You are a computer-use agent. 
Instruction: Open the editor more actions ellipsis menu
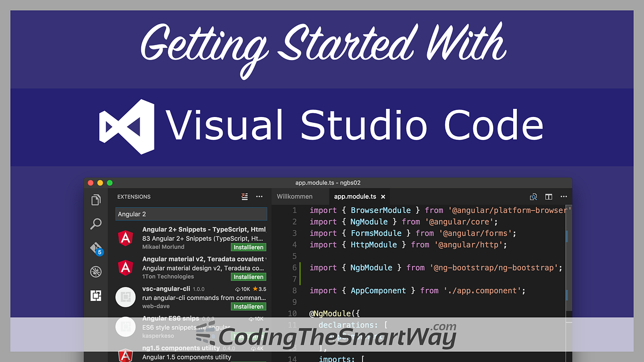click(563, 196)
